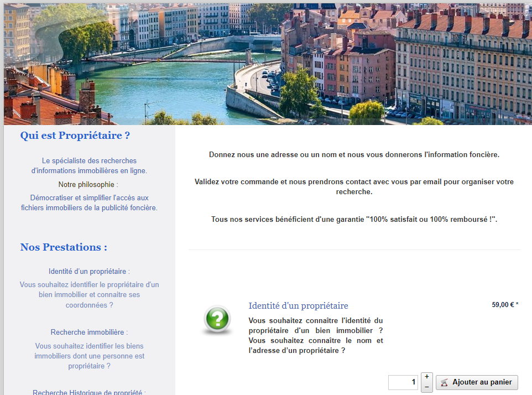
Task: Click the cart icon inside Ajouter au panier
Action: (444, 383)
